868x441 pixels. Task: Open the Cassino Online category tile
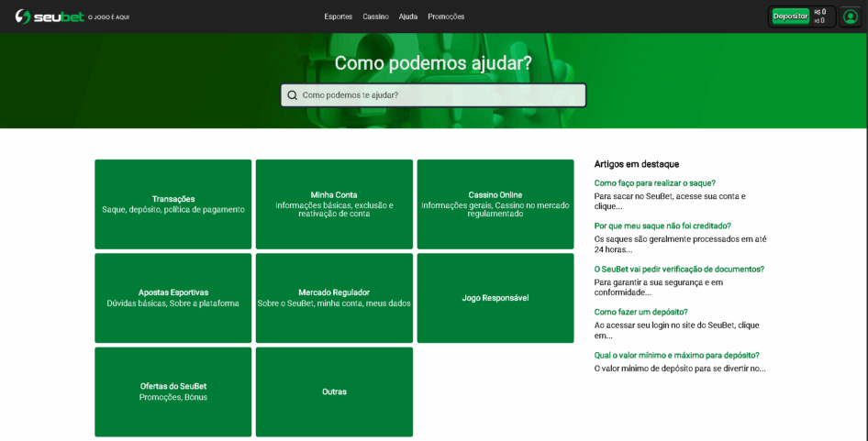tap(495, 204)
